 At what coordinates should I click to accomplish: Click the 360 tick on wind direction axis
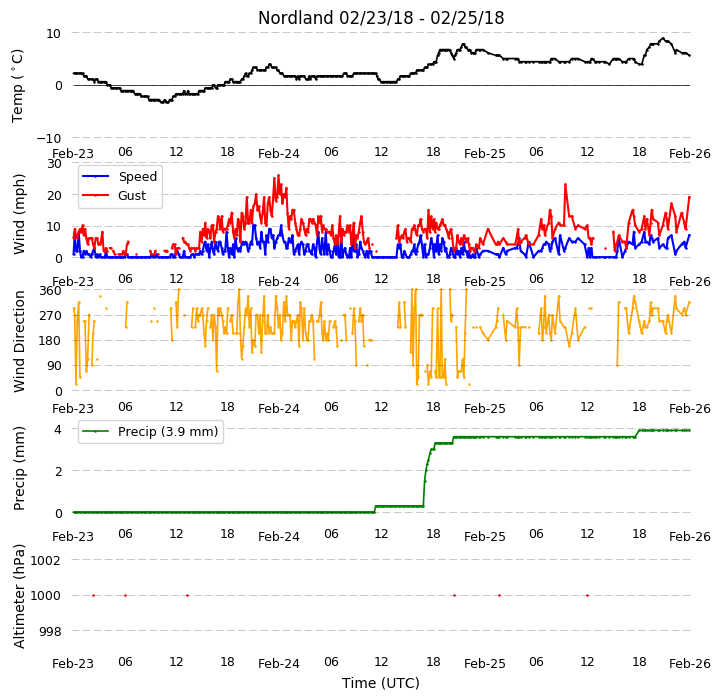click(50, 291)
